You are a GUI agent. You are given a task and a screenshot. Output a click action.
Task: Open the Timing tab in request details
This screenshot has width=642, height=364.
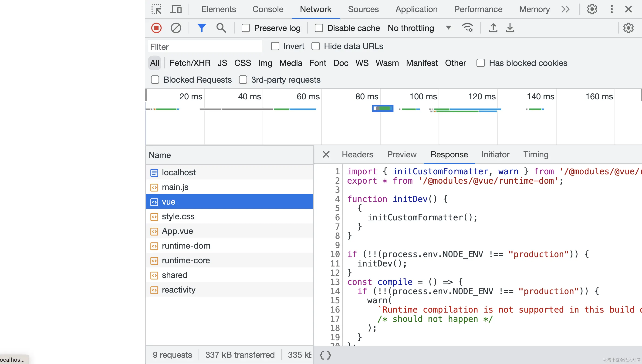(536, 155)
